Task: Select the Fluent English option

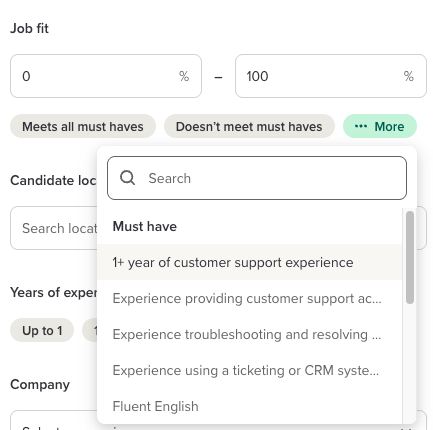Action: pos(250,406)
